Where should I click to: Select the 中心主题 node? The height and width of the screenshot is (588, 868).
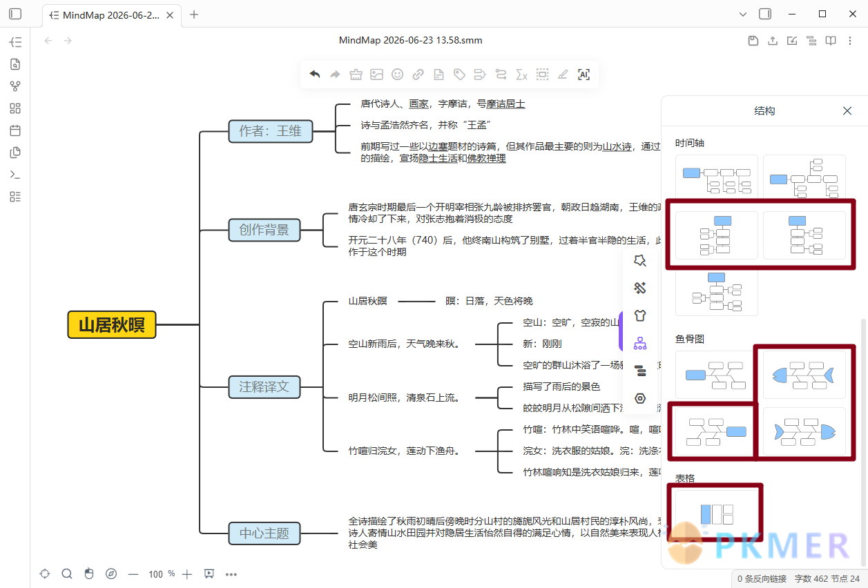point(264,533)
